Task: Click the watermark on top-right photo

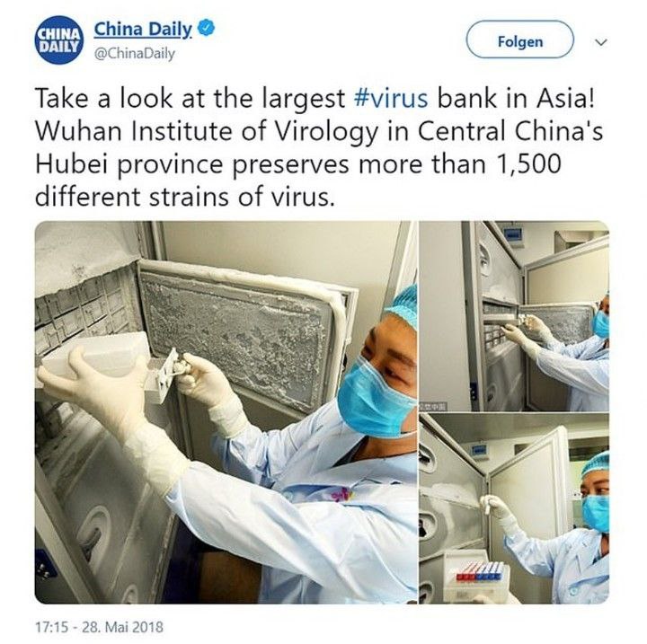Action: point(433,407)
